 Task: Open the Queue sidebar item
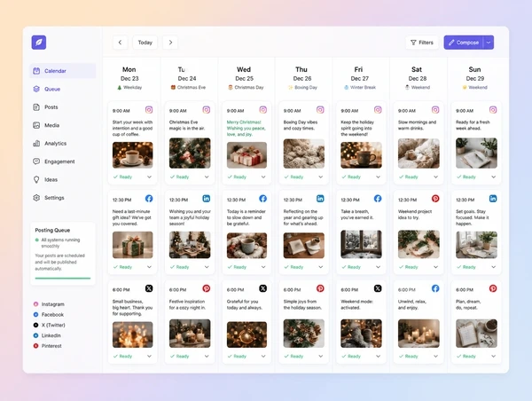click(62, 89)
